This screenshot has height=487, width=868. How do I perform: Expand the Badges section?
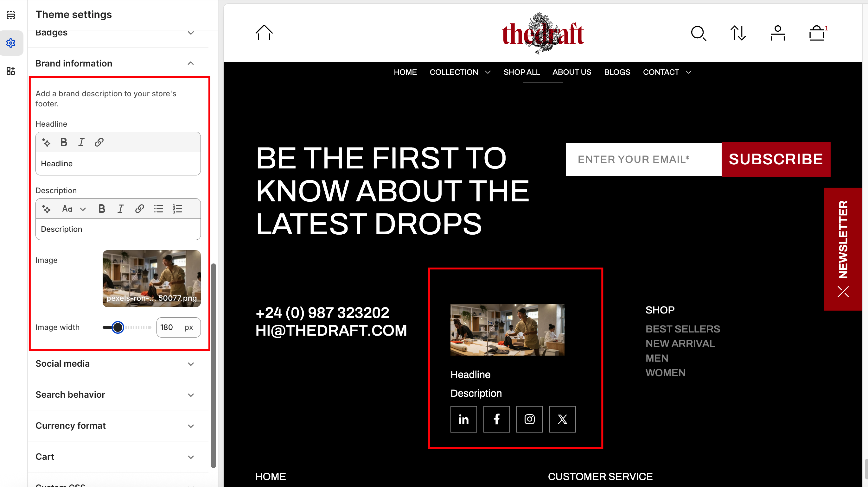pos(191,33)
